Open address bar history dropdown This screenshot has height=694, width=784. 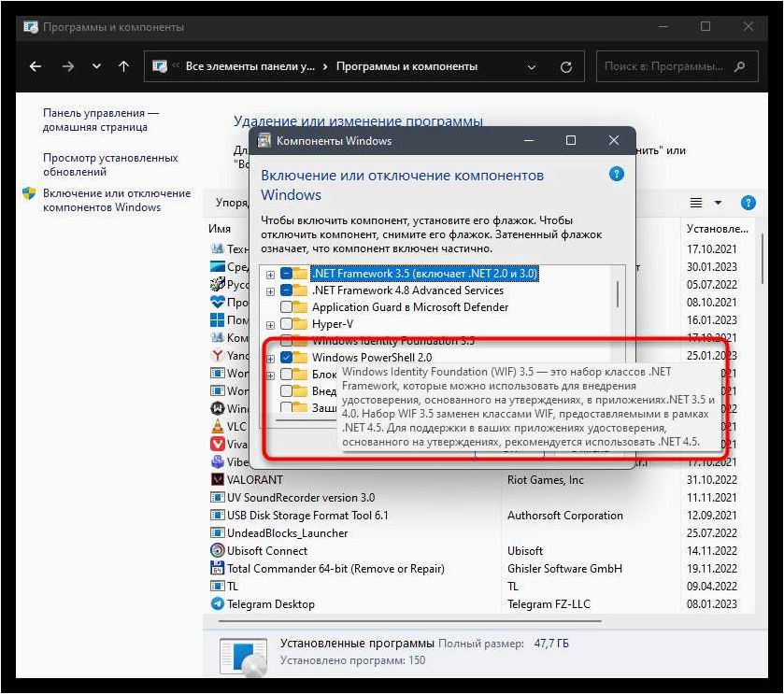pos(532,67)
